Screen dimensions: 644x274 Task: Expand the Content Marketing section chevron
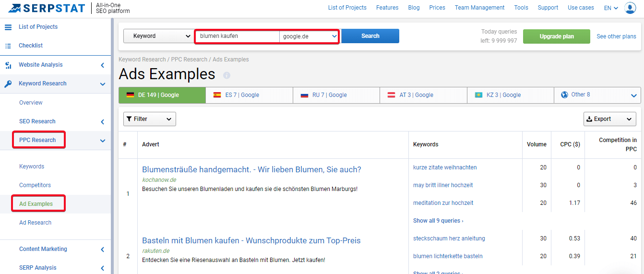[102, 250]
